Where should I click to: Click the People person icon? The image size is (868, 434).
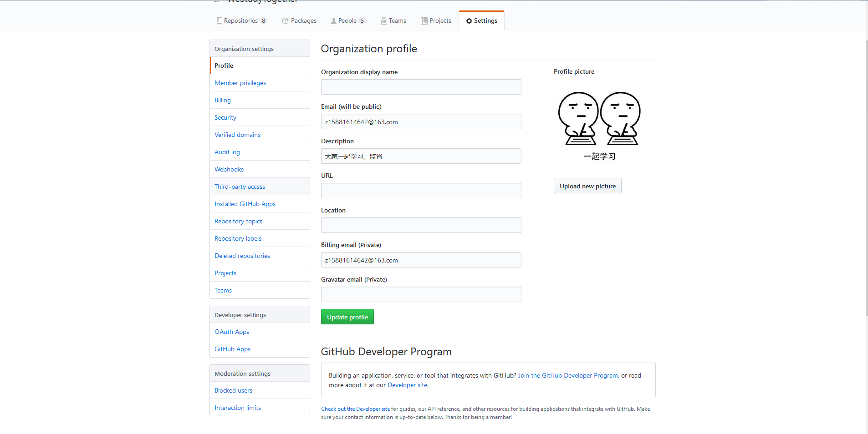334,21
